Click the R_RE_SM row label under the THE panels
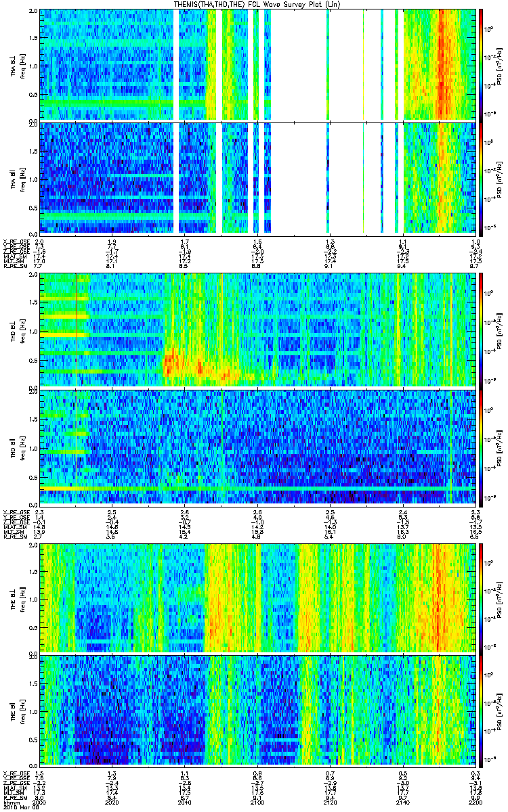Image resolution: width=508 pixels, height=812 pixels. click(14, 799)
